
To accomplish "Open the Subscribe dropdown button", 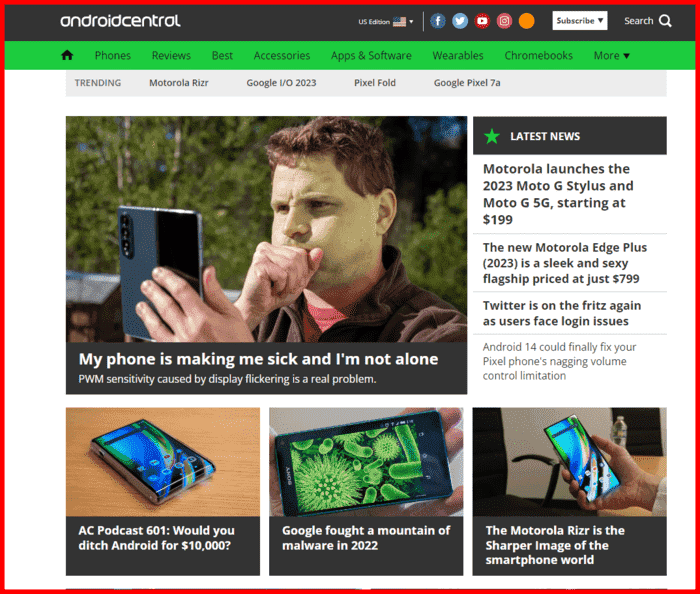I will click(x=580, y=21).
